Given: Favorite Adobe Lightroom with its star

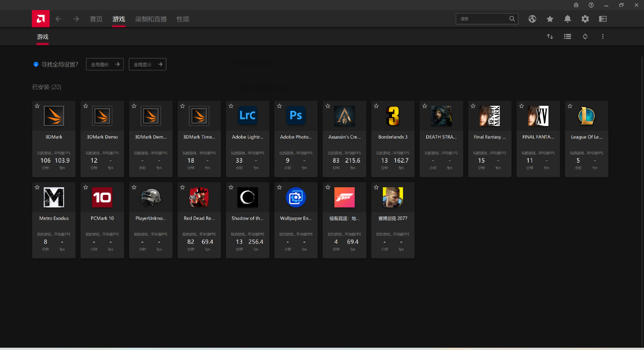Looking at the screenshot, I should point(231,106).
